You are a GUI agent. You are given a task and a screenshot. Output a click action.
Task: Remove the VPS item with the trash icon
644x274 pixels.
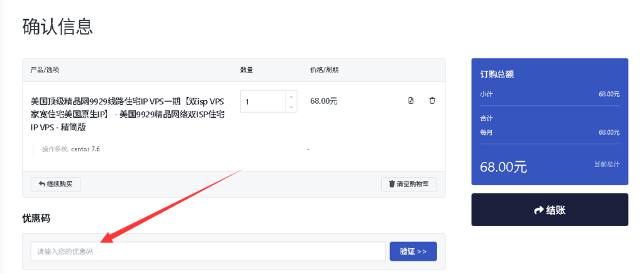click(x=432, y=101)
